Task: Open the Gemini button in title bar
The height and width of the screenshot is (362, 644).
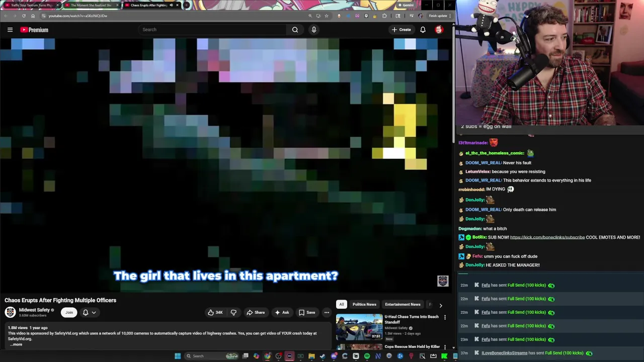Action: point(406,5)
